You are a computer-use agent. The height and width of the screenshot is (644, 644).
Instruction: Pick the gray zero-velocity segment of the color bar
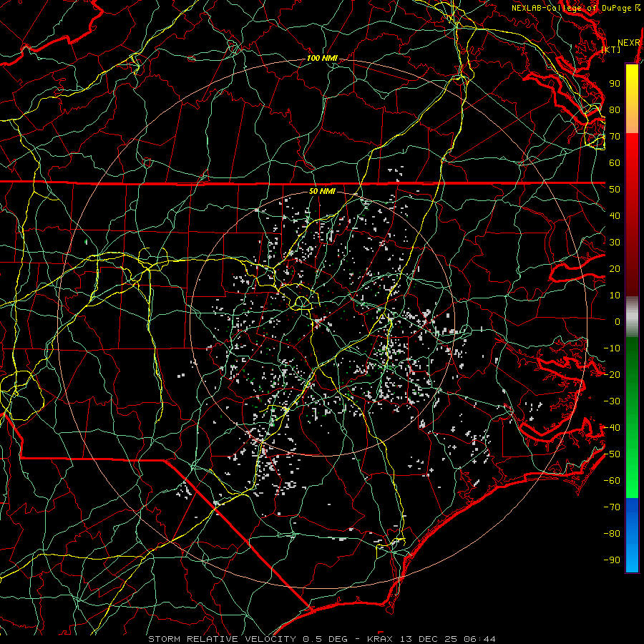click(632, 317)
